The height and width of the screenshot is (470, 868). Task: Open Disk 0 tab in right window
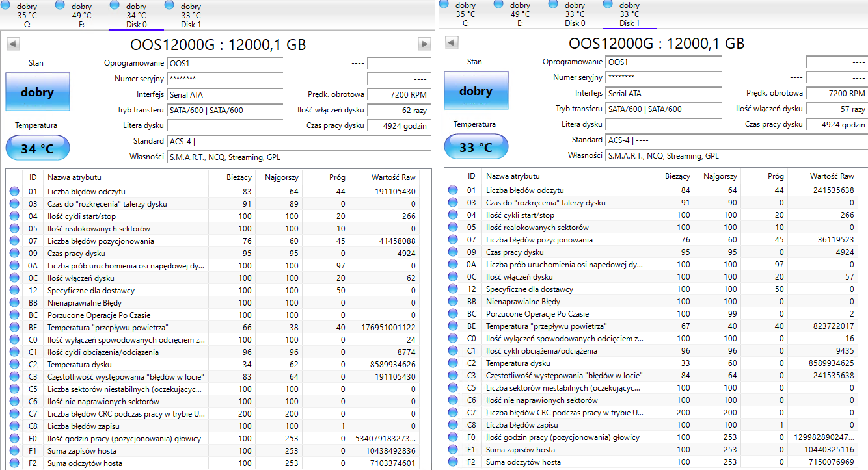pyautogui.click(x=575, y=14)
